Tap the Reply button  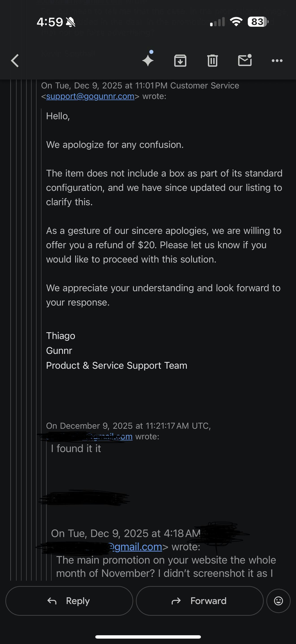tap(69, 600)
